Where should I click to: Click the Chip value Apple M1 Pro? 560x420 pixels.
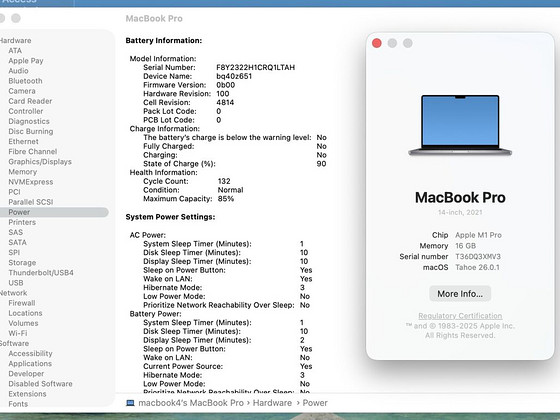(478, 235)
